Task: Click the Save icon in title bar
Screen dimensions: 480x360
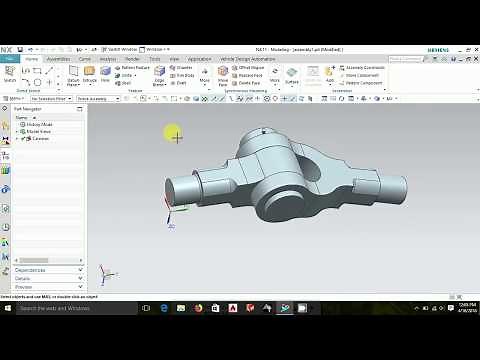Action: (20, 50)
